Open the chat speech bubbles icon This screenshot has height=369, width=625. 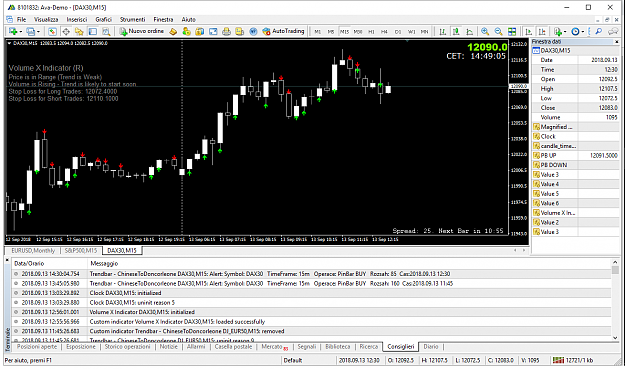point(613,31)
